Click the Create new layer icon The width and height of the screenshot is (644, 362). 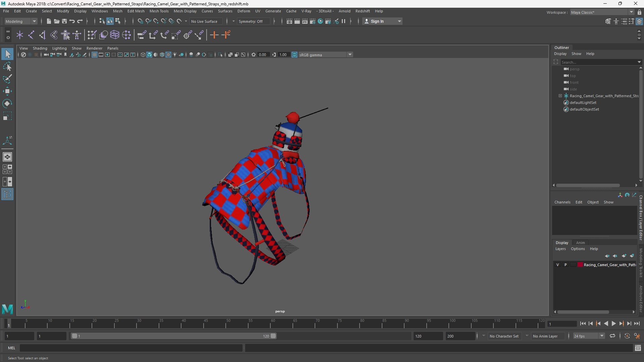[x=624, y=256]
